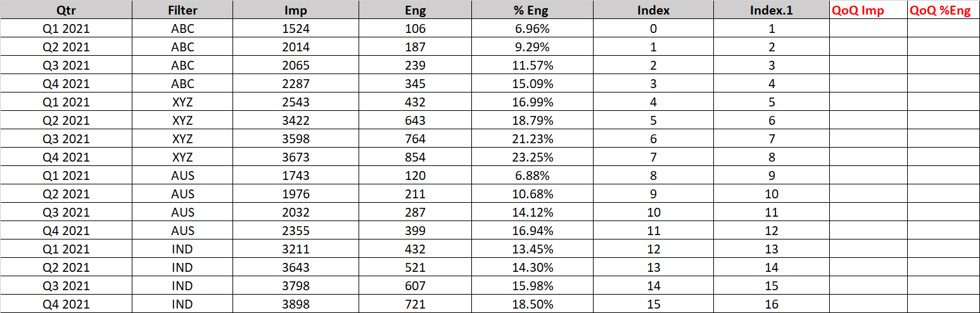
Task: Select the Imp value 3898
Action: [x=296, y=304]
